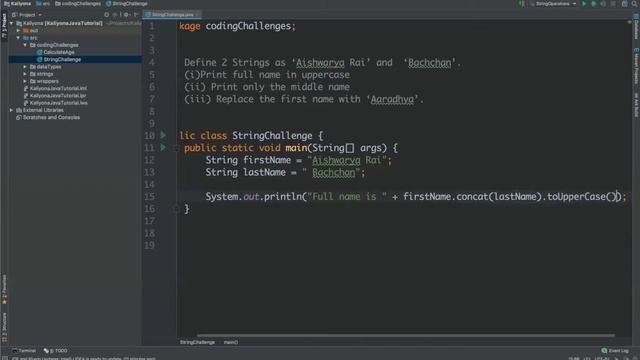Viewport: 640px width, 360px height.
Task: Collapse the src folder
Action: click(x=18, y=38)
